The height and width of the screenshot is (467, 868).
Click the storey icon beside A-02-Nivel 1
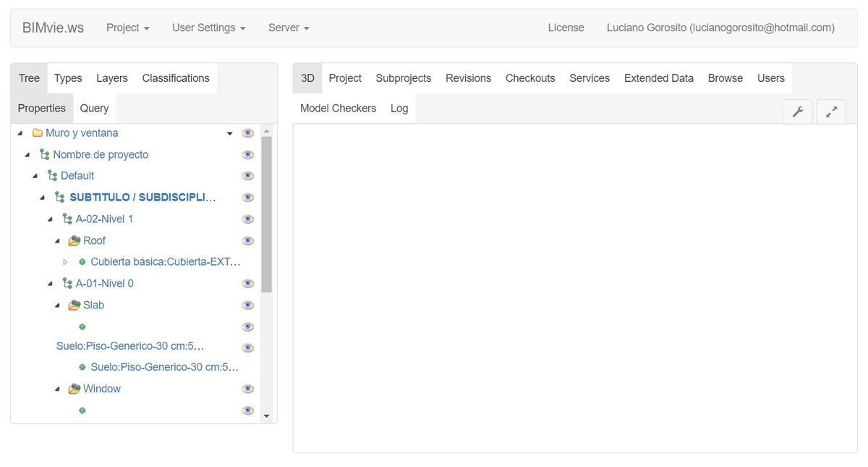coord(67,219)
